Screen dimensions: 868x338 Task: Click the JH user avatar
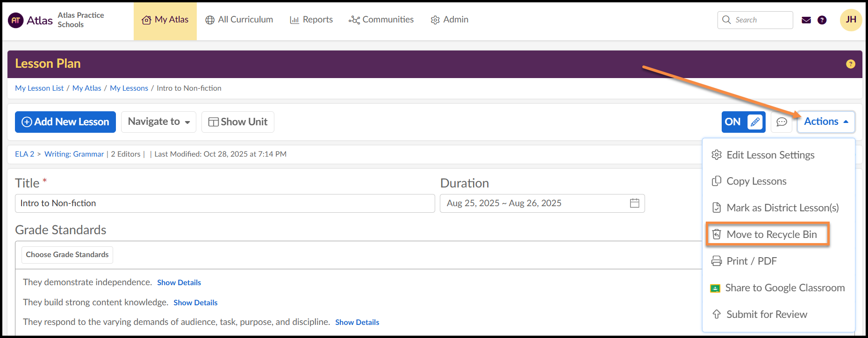pos(851,20)
